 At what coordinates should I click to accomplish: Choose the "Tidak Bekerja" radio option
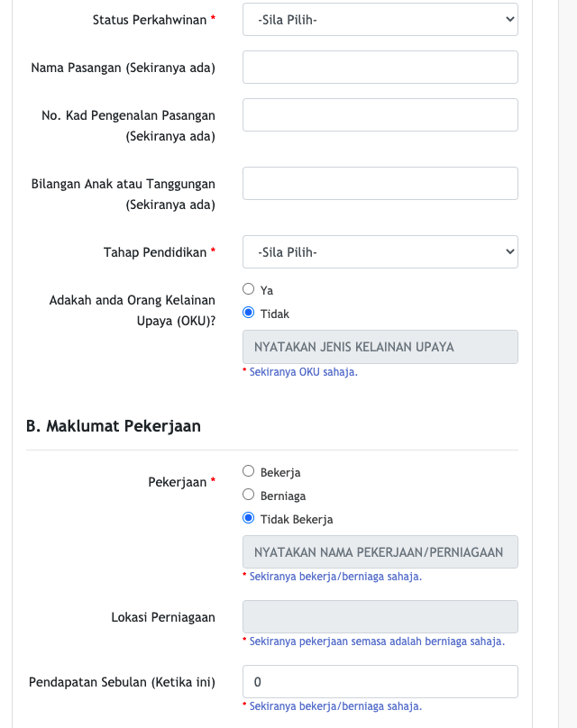[x=249, y=518]
